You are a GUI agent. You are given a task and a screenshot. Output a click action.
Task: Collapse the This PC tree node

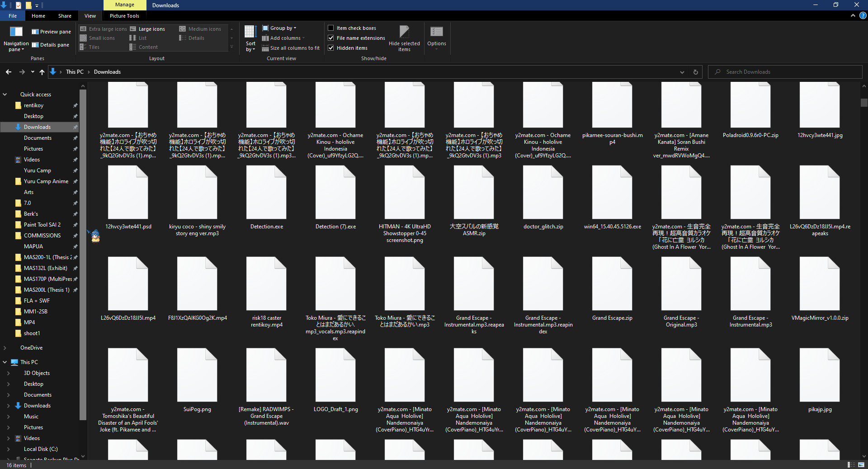click(5, 362)
